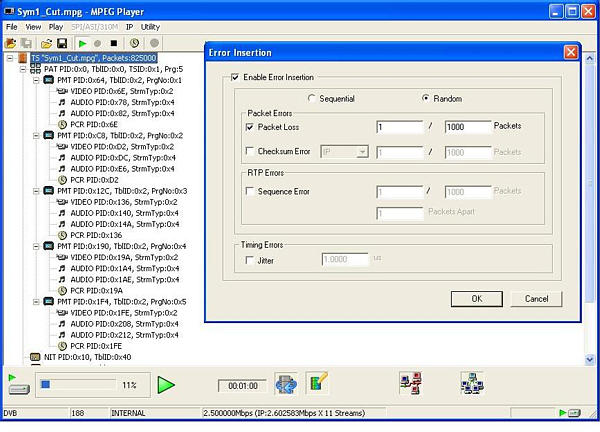Screen dimensions: 600x432
Task: Select the Sequential radio button
Action: [x=311, y=98]
